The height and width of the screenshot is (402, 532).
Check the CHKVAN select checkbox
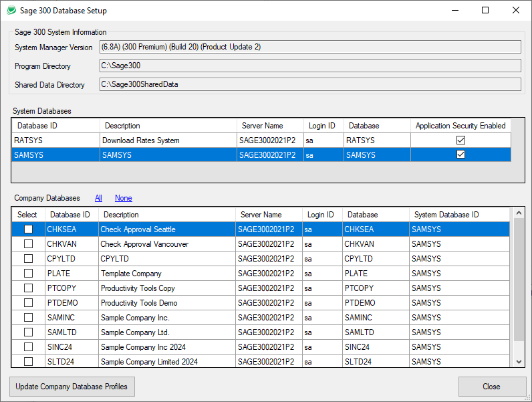[29, 243]
